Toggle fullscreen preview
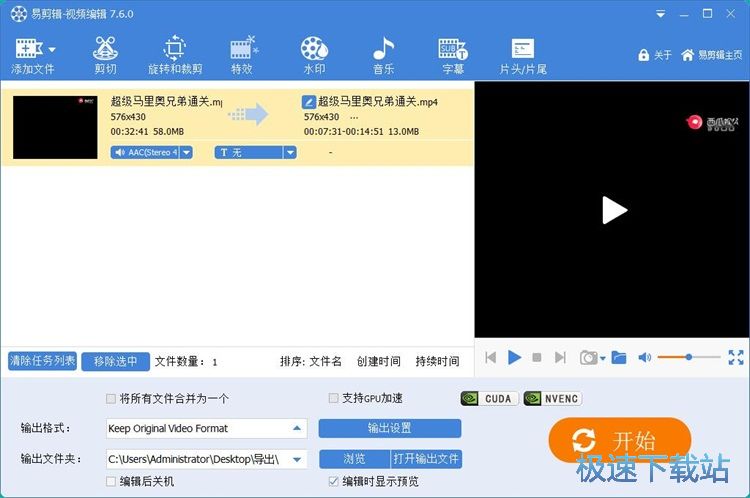The image size is (750, 498). point(736,357)
